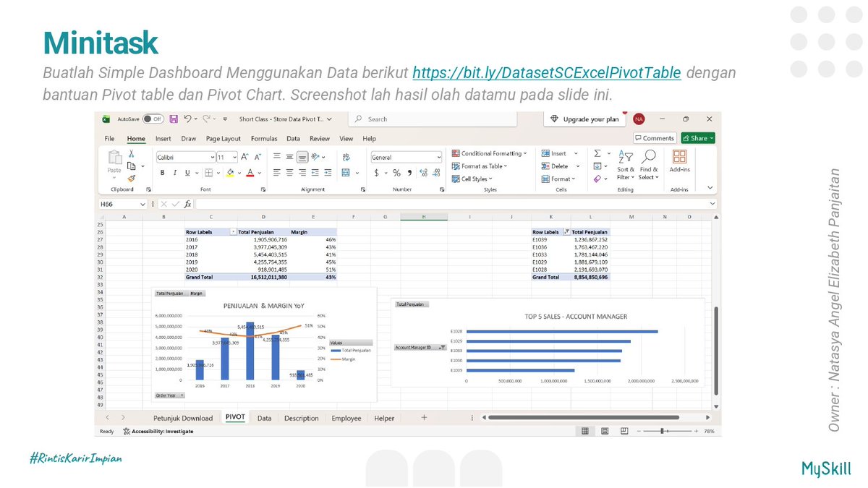
Task: Open the Order Year chart filter dropdown
Action: [x=170, y=395]
